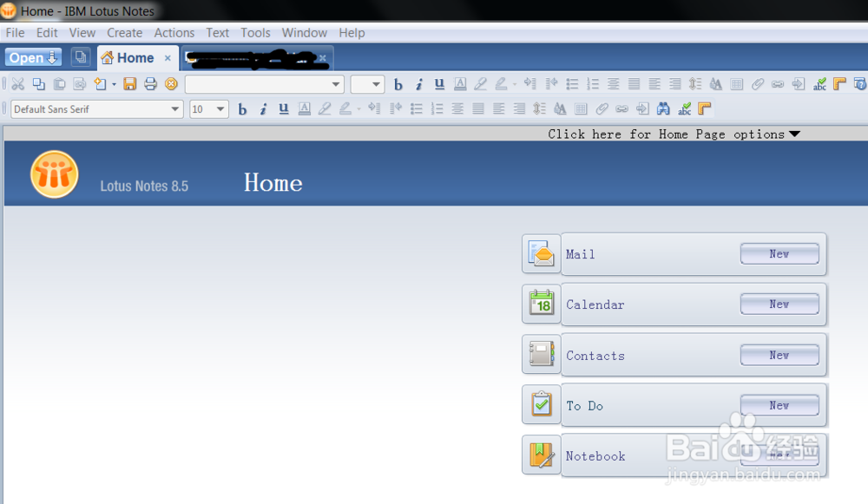868x504 pixels.
Task: Click the Create New document icon
Action: tap(100, 84)
